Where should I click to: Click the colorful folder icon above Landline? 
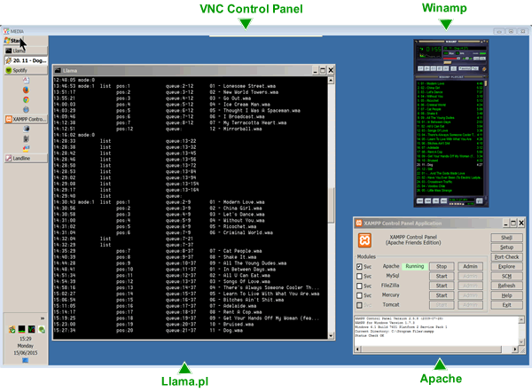tap(26, 148)
